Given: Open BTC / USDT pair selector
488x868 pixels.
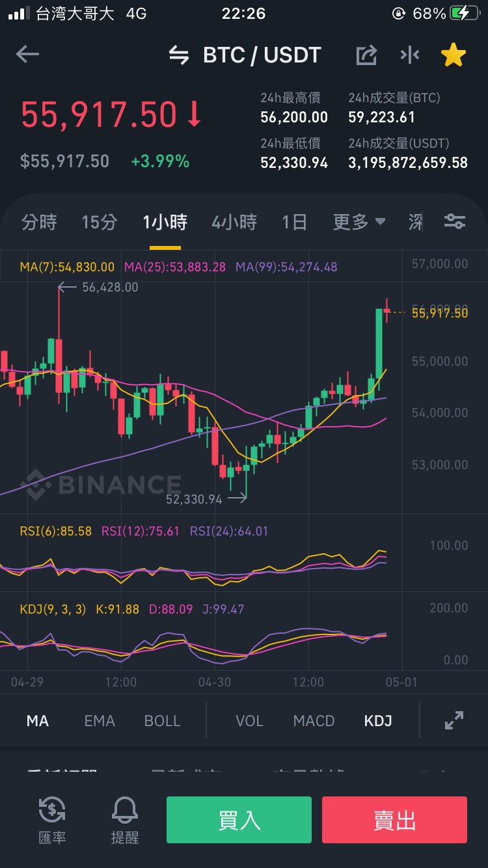Looking at the screenshot, I should (x=262, y=55).
